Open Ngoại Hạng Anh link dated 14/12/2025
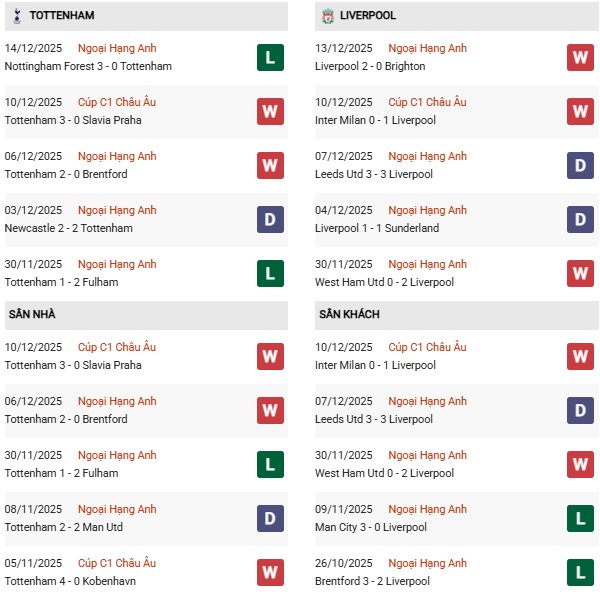 tap(118, 48)
